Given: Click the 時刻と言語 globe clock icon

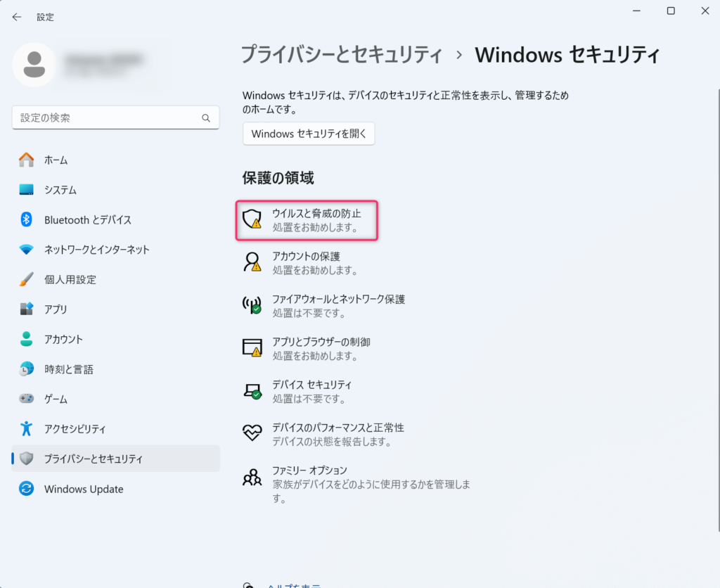Looking at the screenshot, I should 26,369.
